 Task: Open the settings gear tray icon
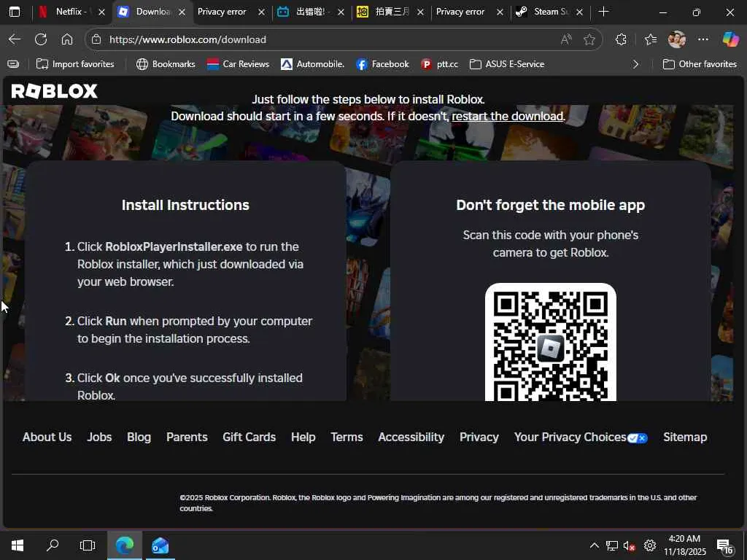coord(650,545)
